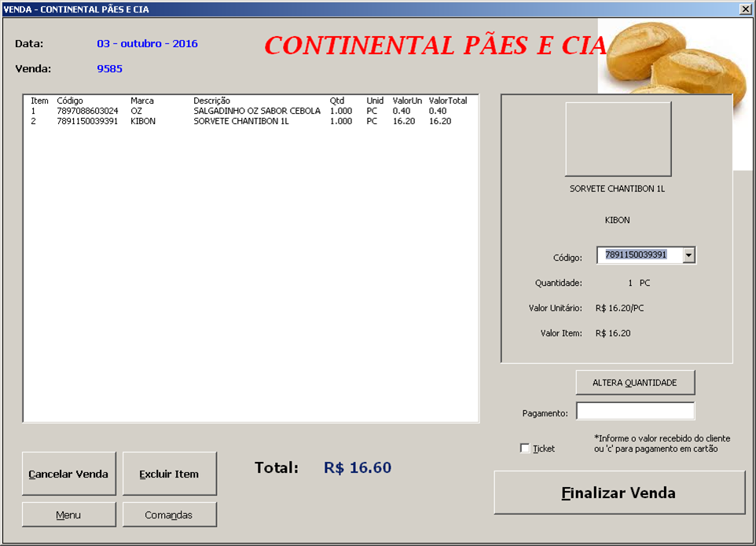Select the SALGADINHO OZ SABOR CEBOLA list row

coord(256,111)
